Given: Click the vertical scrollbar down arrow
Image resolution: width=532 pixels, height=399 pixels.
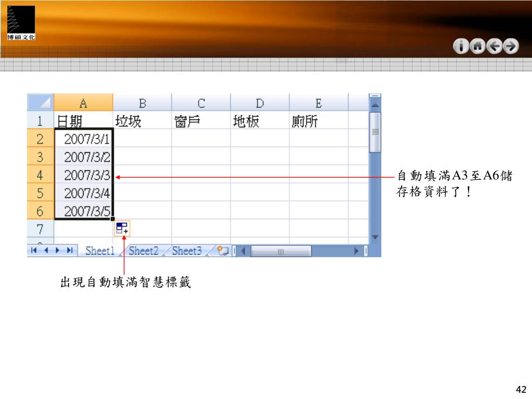Looking at the screenshot, I should click(x=375, y=237).
